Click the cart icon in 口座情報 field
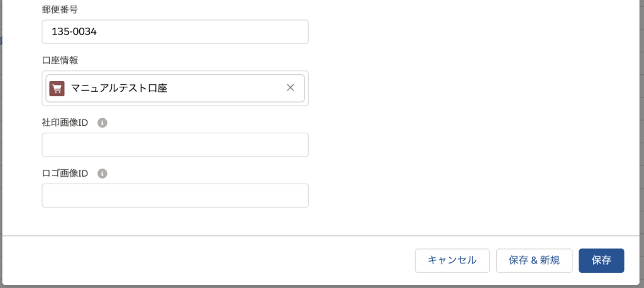Image resolution: width=644 pixels, height=288 pixels. point(57,88)
